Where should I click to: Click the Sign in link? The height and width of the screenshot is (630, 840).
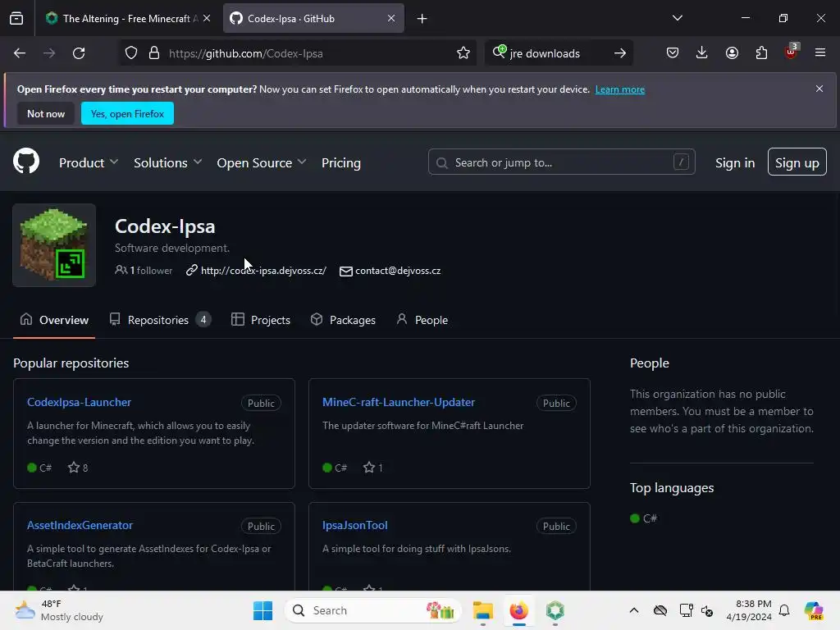(735, 163)
